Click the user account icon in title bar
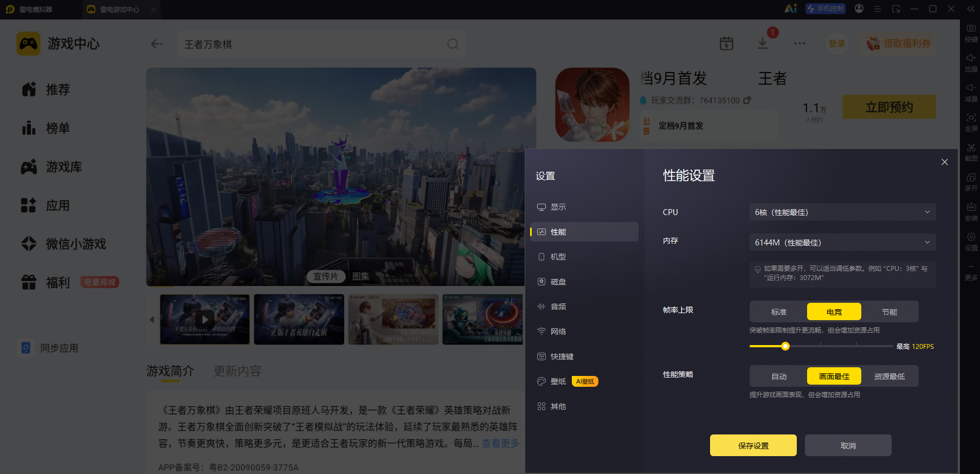Viewport: 980px width, 474px height. coord(859,9)
